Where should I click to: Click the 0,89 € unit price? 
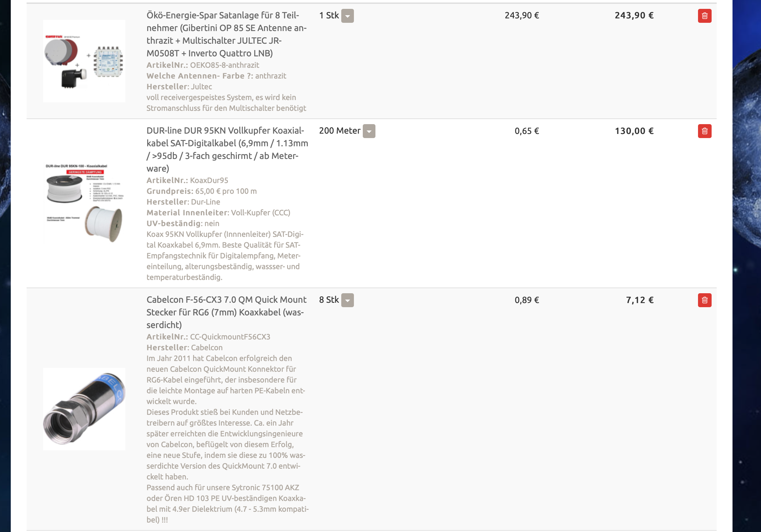527,300
